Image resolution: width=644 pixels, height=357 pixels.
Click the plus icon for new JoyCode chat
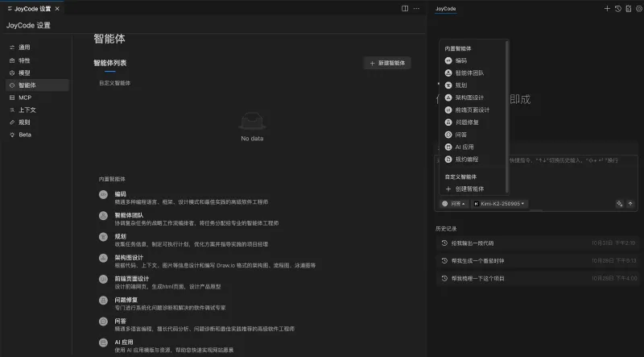pos(607,9)
